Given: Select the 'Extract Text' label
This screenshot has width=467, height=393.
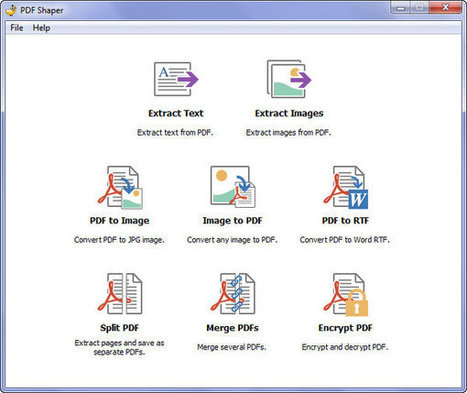Looking at the screenshot, I should 176,113.
